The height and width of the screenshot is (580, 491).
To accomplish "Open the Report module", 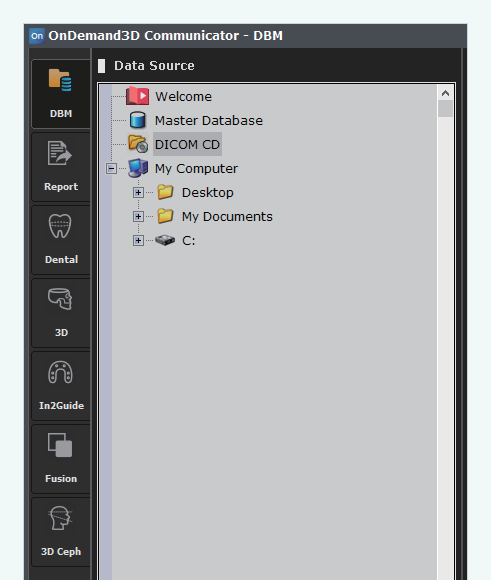I will click(x=61, y=167).
